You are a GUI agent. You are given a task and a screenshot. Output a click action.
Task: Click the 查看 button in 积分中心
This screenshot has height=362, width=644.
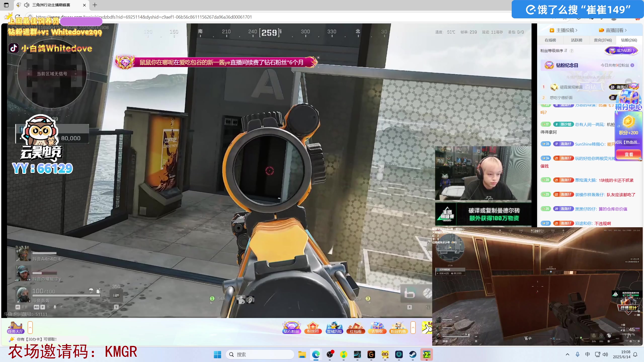tap(628, 154)
